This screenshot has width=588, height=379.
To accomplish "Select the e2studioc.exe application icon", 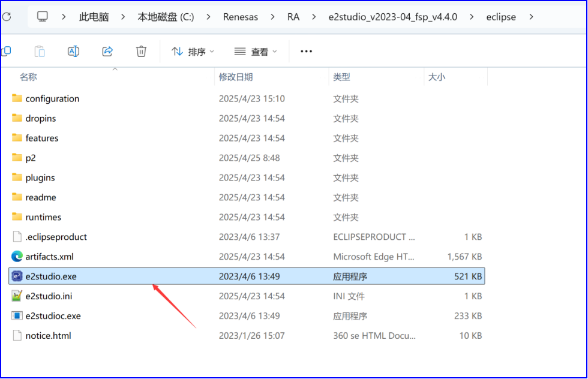I will tap(17, 315).
